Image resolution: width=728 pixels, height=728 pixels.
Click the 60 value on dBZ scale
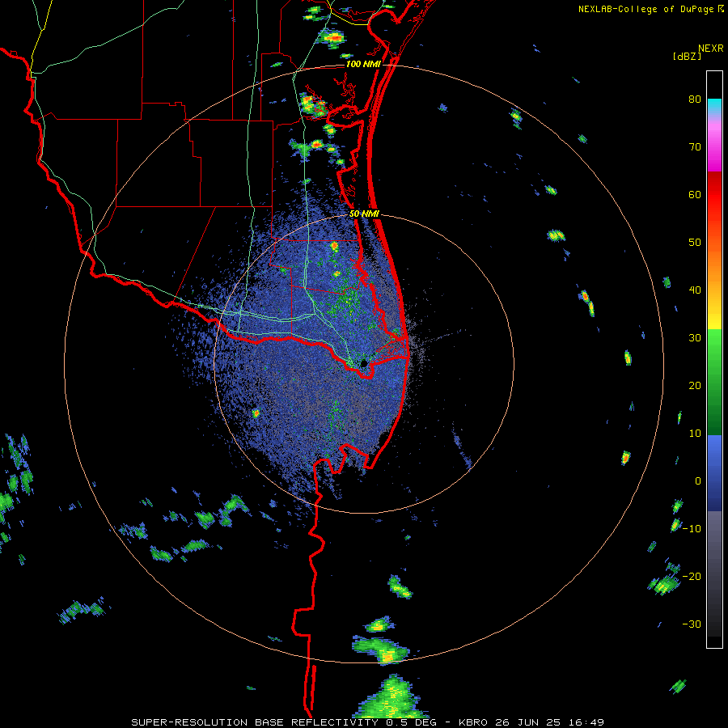coord(695,194)
